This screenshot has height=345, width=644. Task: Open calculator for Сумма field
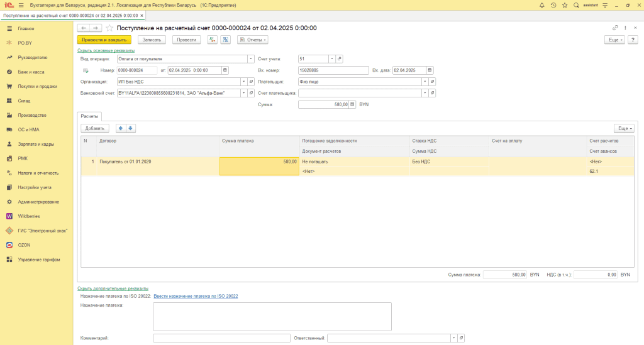[352, 104]
